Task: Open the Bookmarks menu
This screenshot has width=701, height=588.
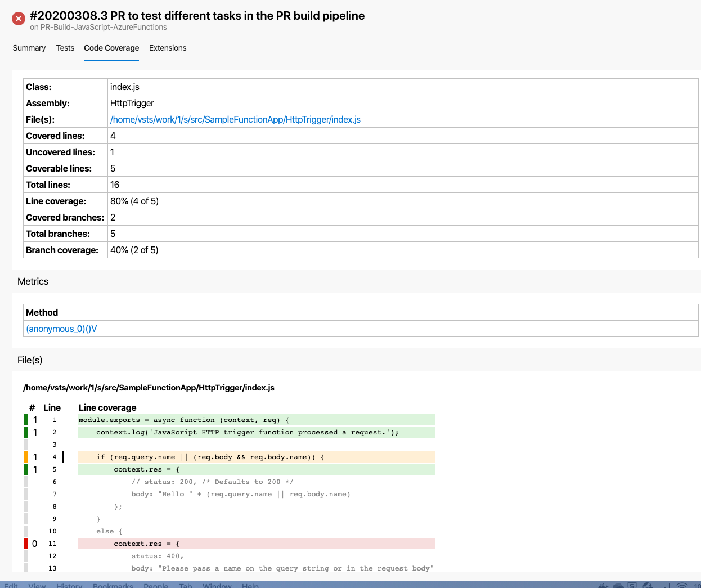Action: pos(113,586)
